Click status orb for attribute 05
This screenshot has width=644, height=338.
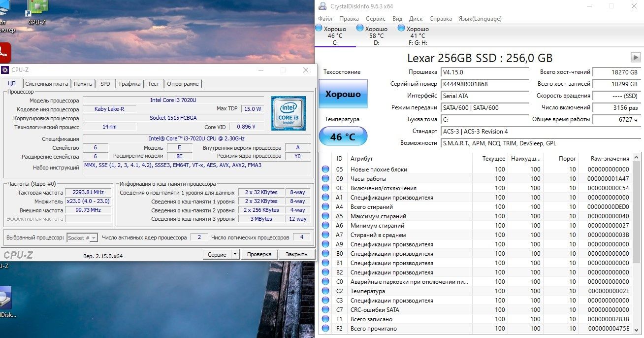click(325, 169)
